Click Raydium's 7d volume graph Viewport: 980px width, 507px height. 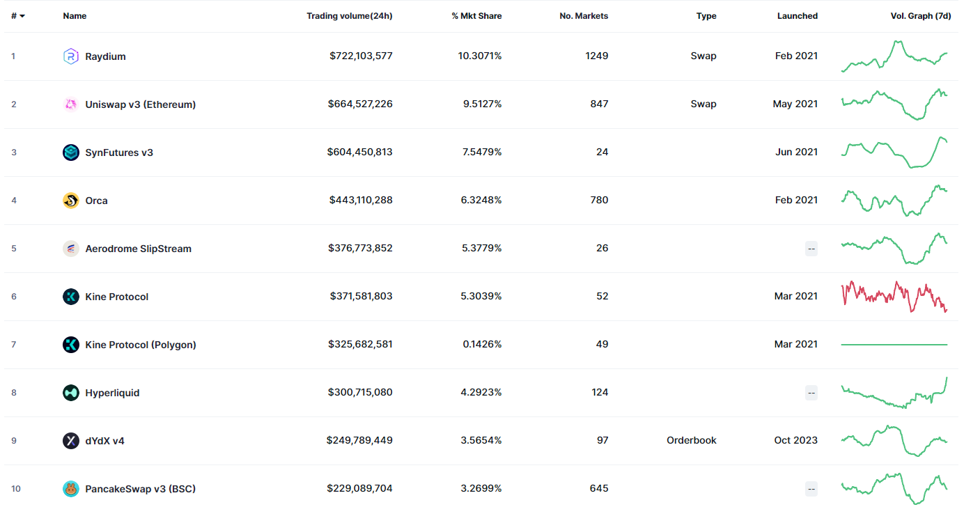[x=894, y=56]
